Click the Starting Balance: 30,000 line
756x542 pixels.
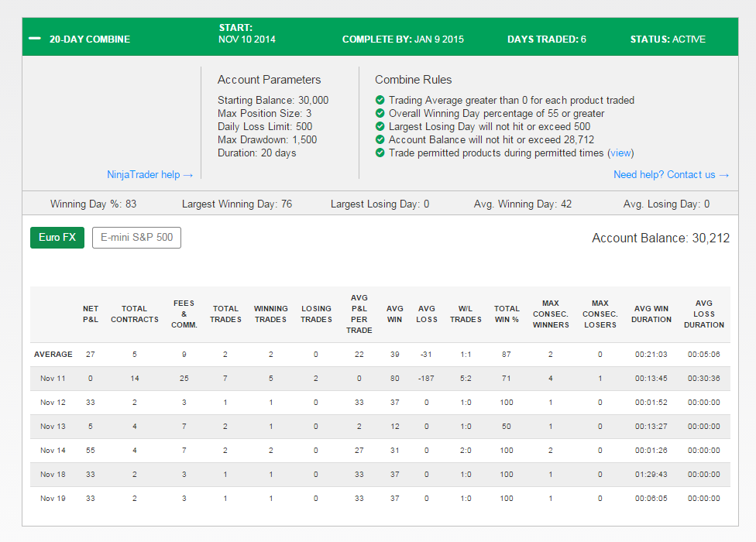pyautogui.click(x=273, y=100)
